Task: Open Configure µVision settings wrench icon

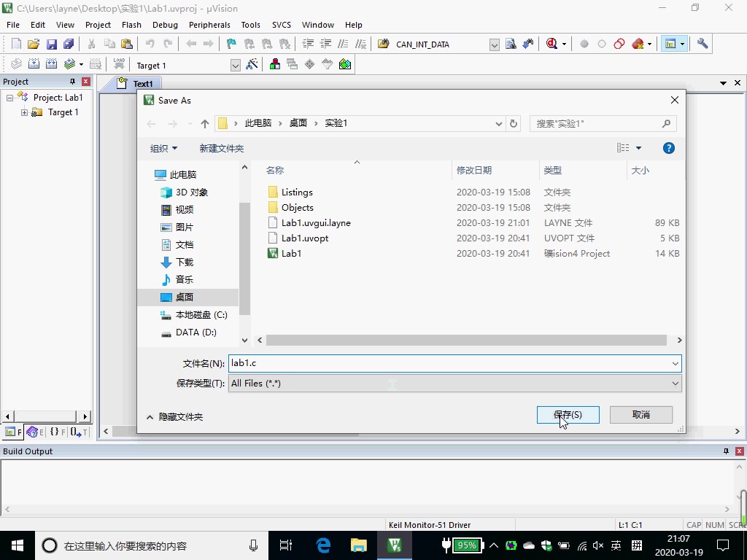Action: (x=702, y=44)
